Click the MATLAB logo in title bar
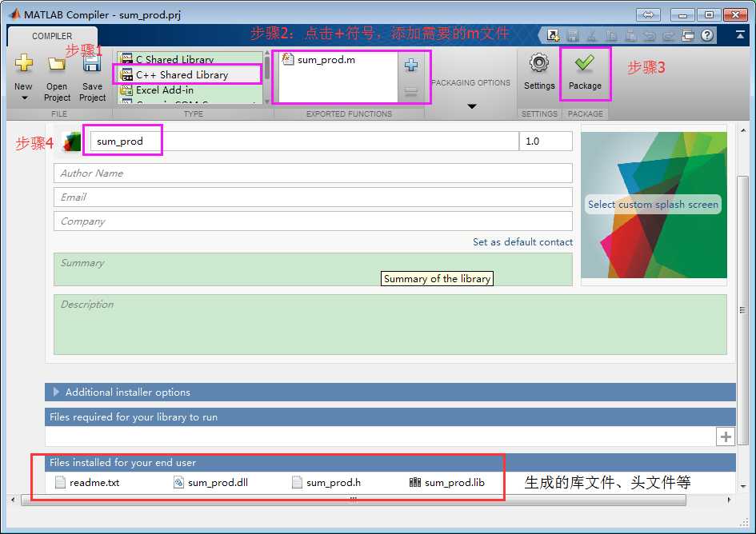The height and width of the screenshot is (534, 756). [x=15, y=14]
